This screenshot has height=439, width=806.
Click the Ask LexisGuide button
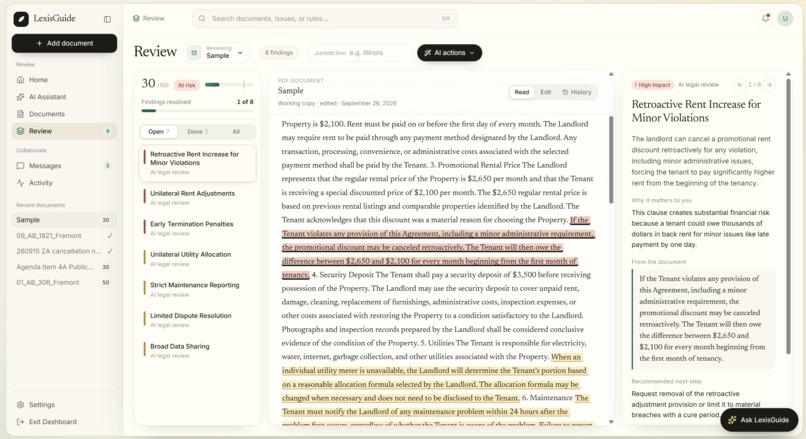coord(759,420)
